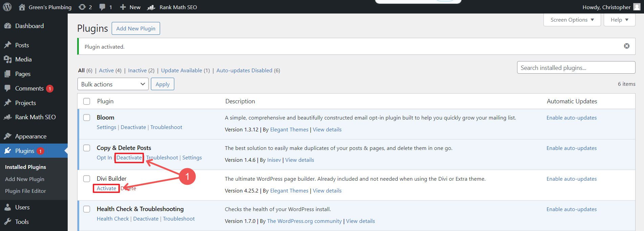Filter by Auto-updates Disabled plugins

[x=244, y=70]
